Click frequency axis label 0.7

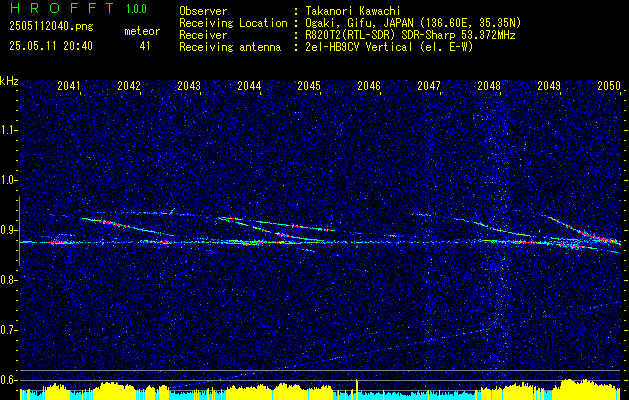click(8, 330)
